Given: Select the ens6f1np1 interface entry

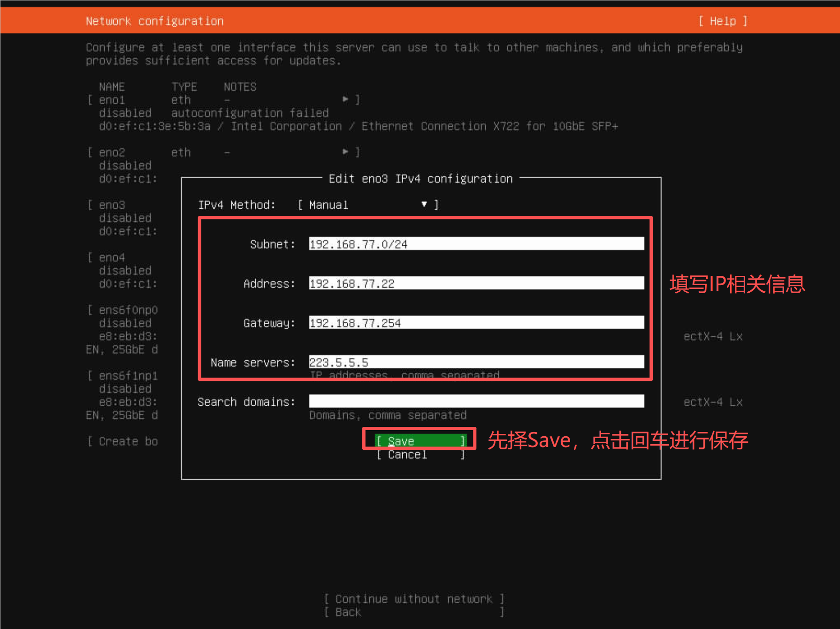Looking at the screenshot, I should point(128,376).
